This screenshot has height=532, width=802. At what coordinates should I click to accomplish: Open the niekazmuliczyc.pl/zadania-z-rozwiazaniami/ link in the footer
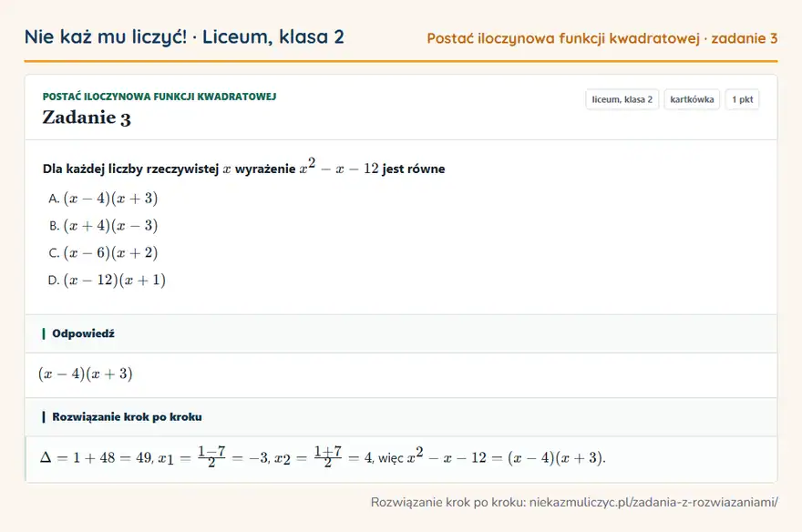point(653,502)
